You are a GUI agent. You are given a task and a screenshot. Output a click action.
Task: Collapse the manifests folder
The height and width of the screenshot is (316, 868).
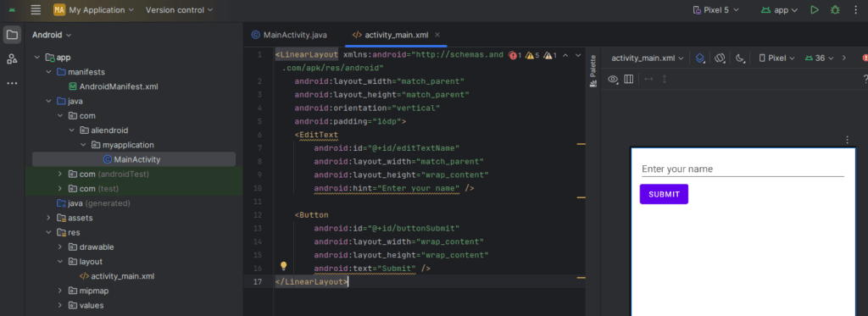[48, 72]
